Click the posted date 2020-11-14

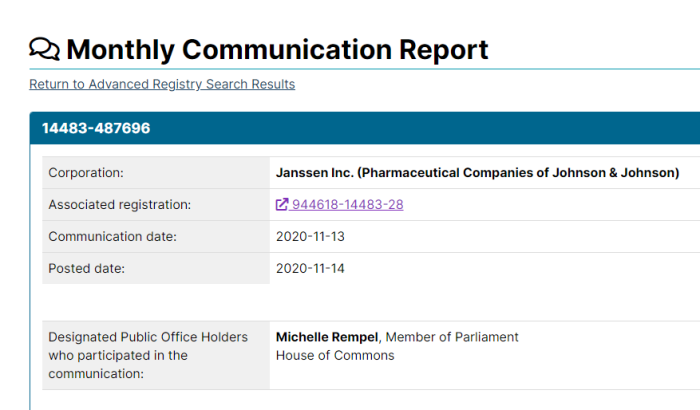[310, 268]
